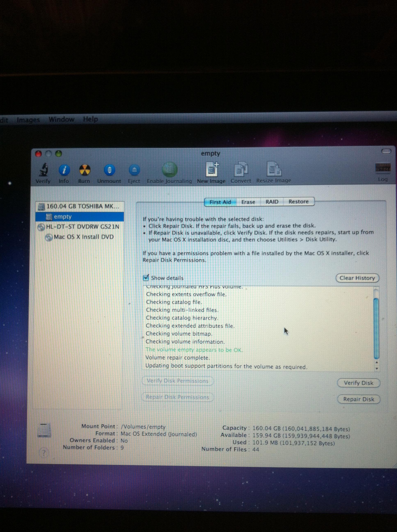Click the help question mark button
397x532 pixels.
click(43, 453)
